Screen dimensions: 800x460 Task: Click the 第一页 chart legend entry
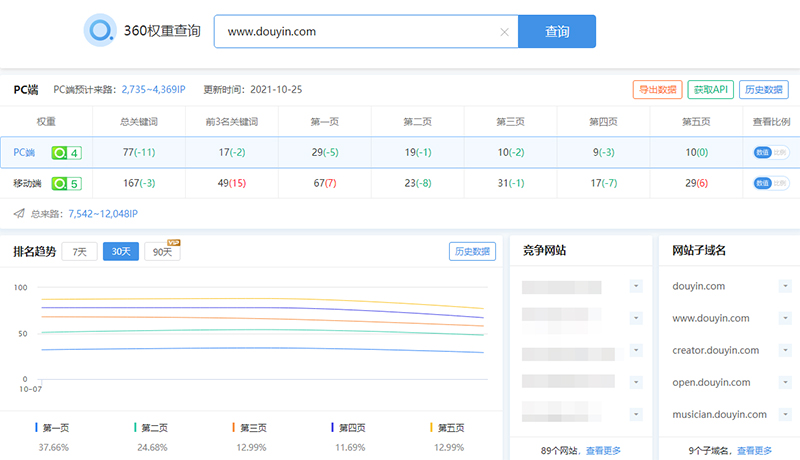point(52,428)
